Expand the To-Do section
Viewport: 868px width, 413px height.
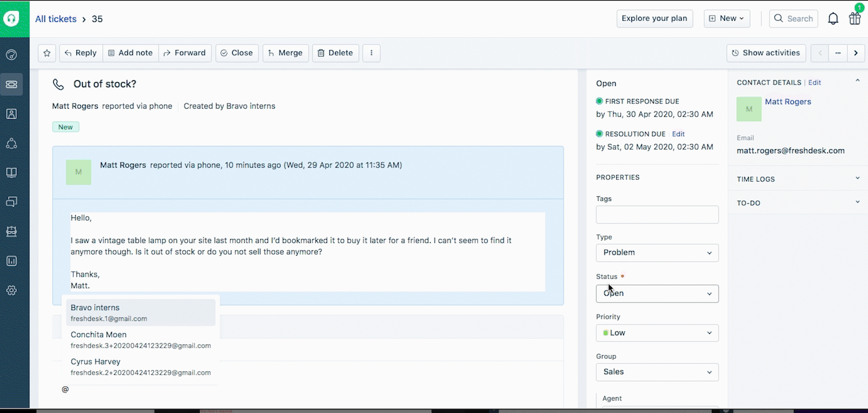tap(858, 202)
